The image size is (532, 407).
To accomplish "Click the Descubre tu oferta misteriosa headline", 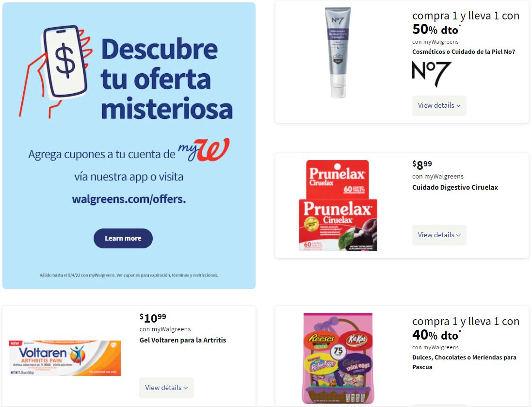I will (x=167, y=79).
